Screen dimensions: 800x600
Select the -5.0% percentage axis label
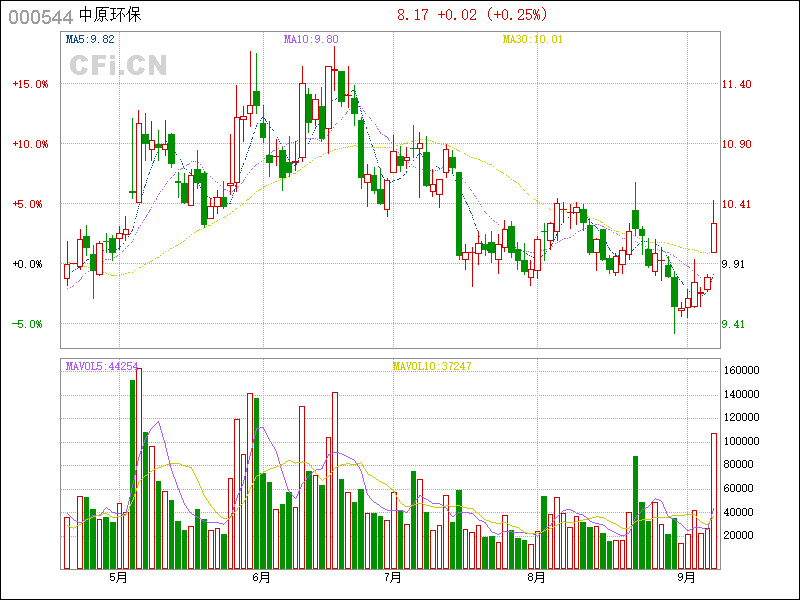30,325
